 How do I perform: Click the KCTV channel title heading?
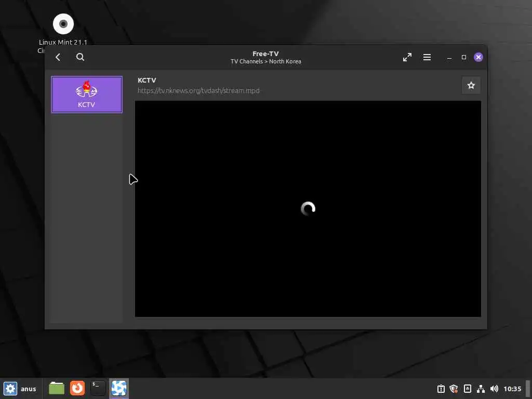[x=147, y=80]
